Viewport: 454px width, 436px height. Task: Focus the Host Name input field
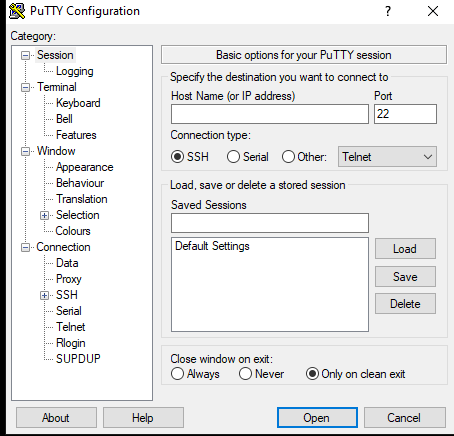[x=270, y=114]
